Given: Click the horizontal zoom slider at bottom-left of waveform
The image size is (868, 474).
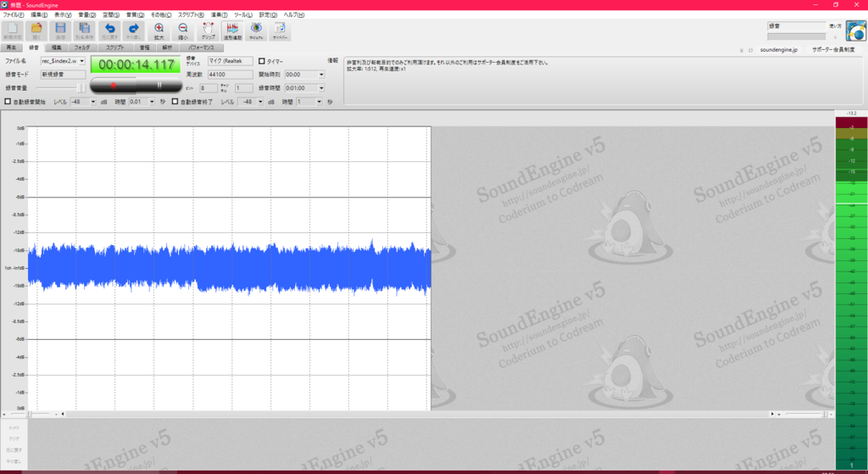Looking at the screenshot, I should click(x=30, y=414).
